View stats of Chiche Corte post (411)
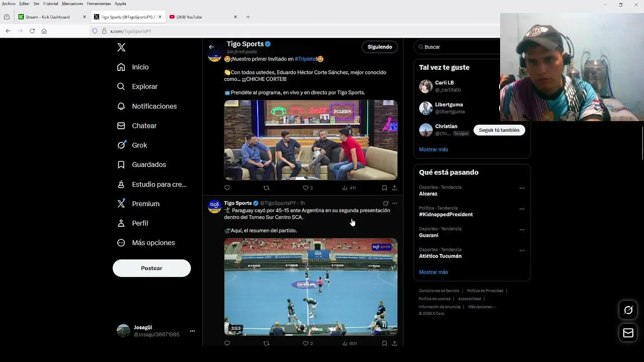 coord(349,188)
